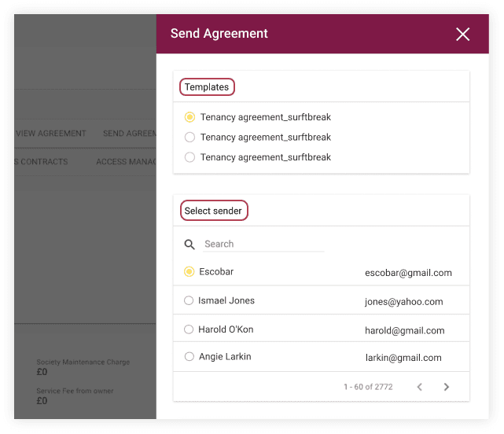Choose Escobar as sender
This screenshot has width=504, height=434.
coord(189,272)
